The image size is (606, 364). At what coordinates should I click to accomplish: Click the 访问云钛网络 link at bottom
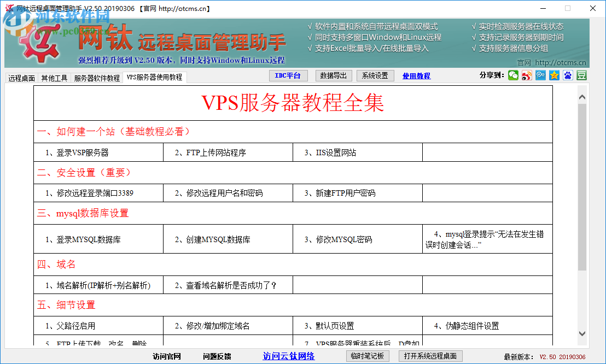[289, 356]
